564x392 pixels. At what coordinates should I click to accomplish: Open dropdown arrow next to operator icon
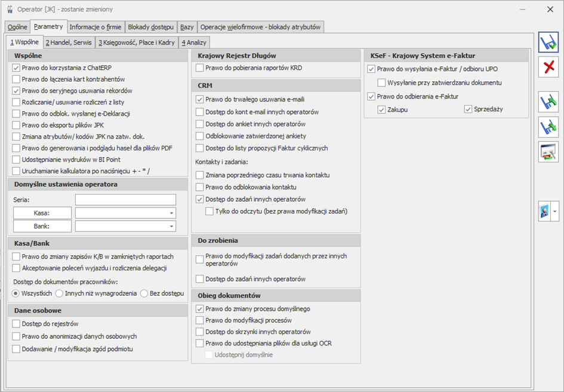click(555, 211)
